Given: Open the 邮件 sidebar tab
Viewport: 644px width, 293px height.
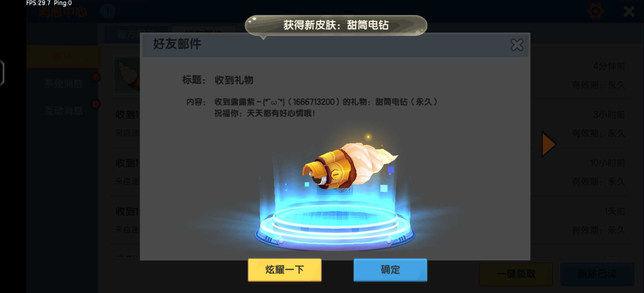Looking at the screenshot, I should [x=64, y=57].
